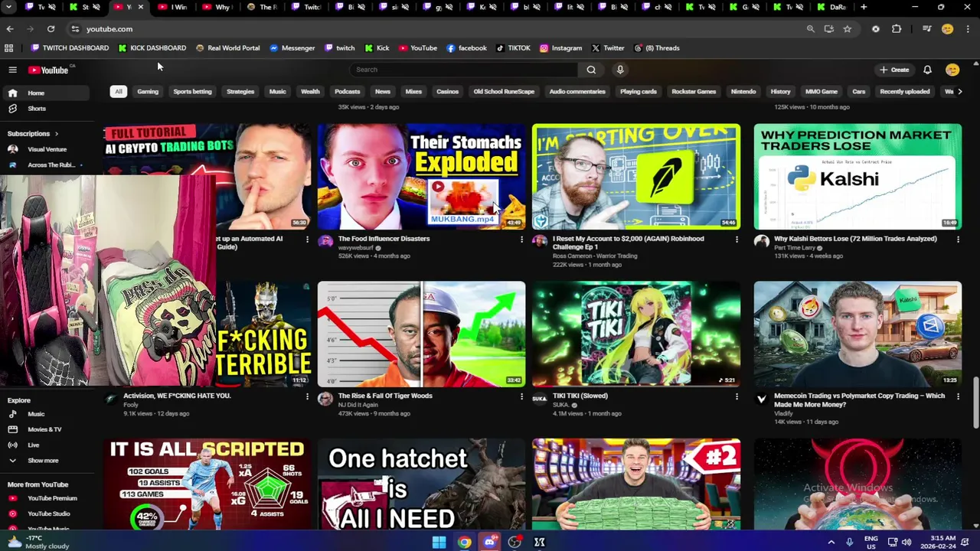The width and height of the screenshot is (980, 551).
Task: Select the Recently uploaded chip
Action: (904, 92)
